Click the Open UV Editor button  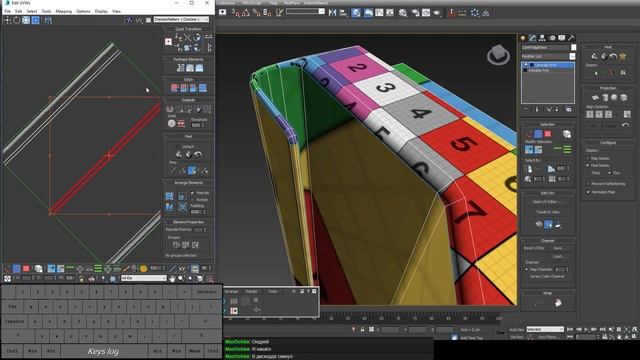[547, 202]
